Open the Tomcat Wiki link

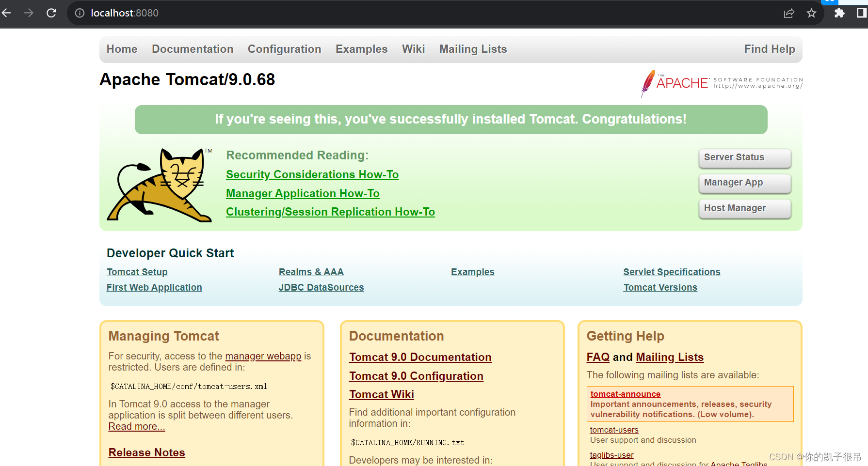[382, 394]
